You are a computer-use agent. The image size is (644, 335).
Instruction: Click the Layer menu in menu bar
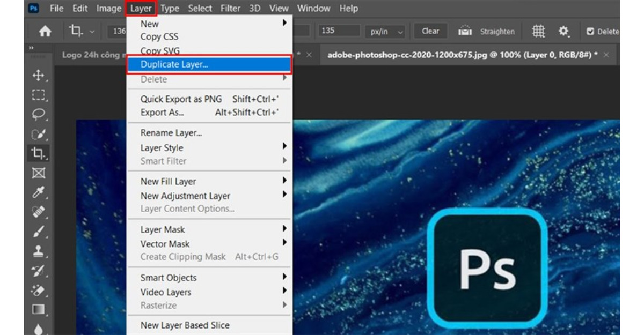tap(141, 9)
